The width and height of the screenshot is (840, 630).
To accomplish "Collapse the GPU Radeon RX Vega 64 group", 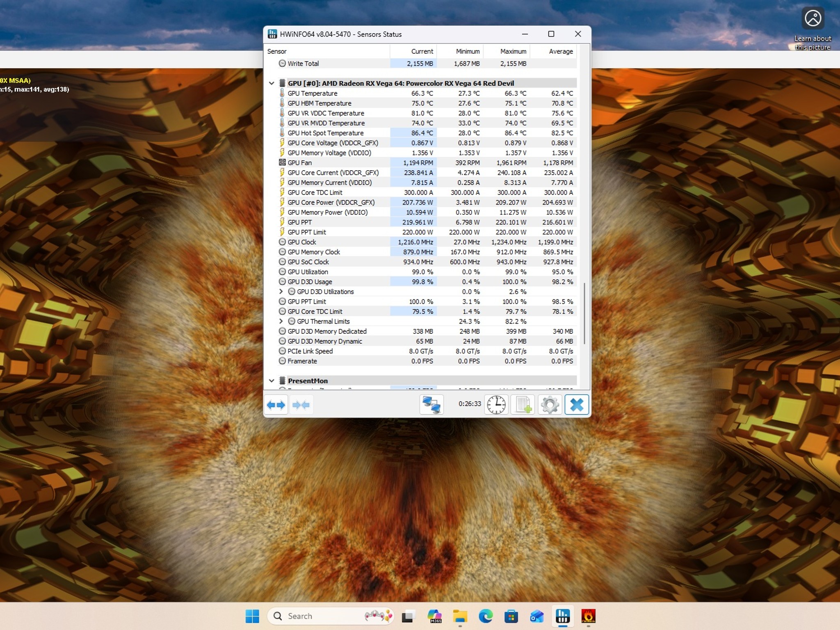I will pos(271,83).
